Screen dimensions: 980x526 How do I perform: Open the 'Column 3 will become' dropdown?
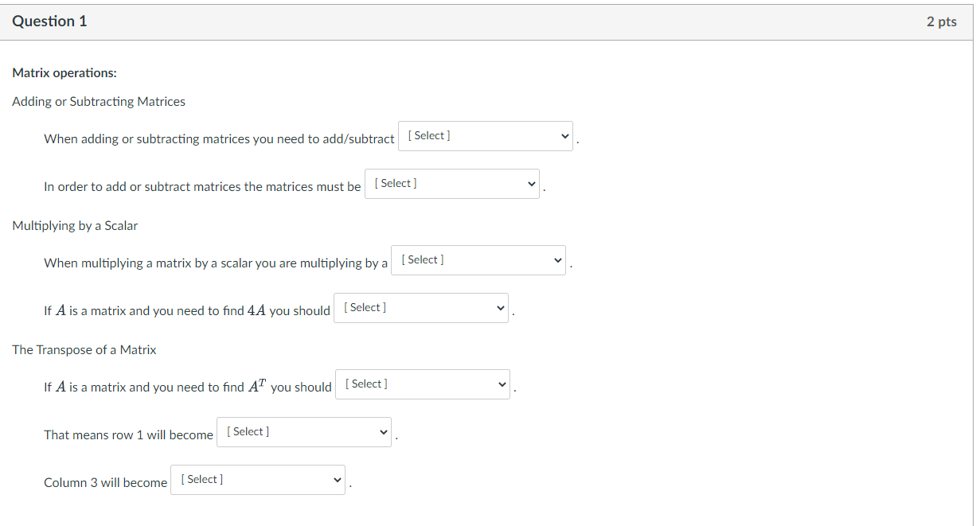[x=258, y=480]
